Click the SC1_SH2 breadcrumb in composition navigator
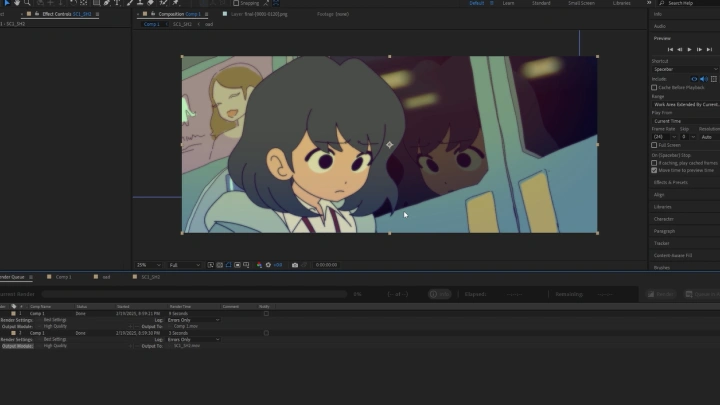Screen dimensions: 720x405 (x=182, y=24)
